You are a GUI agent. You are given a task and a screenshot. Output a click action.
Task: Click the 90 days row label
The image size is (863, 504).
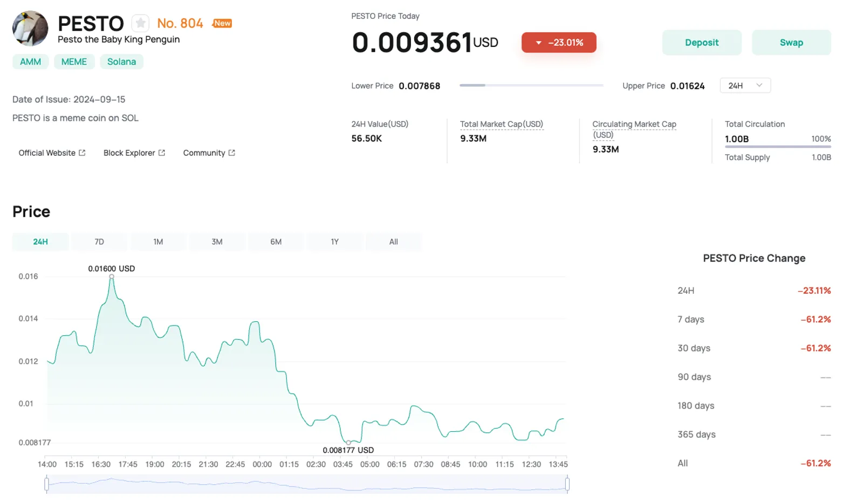694,377
